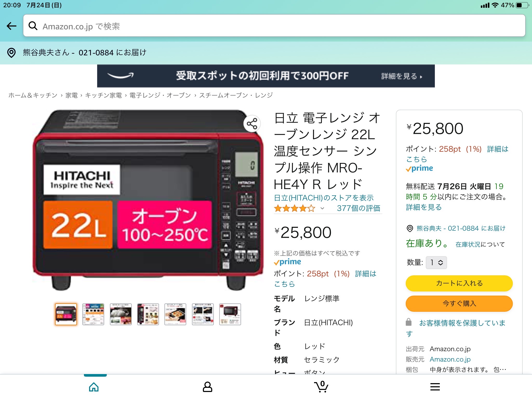
Task: Open the shopping cart tab
Action: coord(321,387)
